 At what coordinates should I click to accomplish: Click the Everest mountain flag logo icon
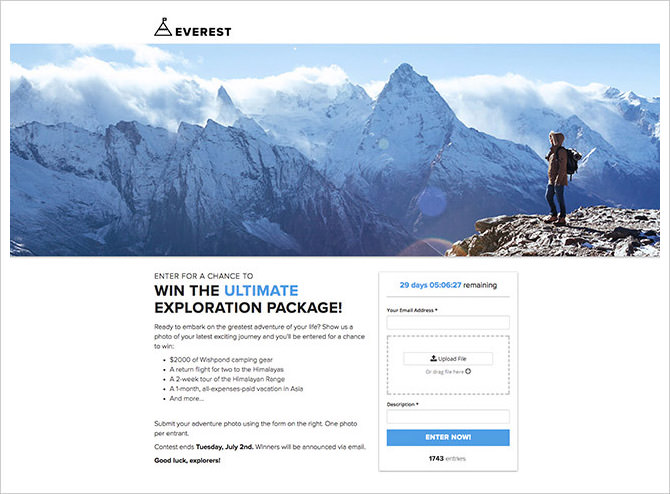[163, 27]
